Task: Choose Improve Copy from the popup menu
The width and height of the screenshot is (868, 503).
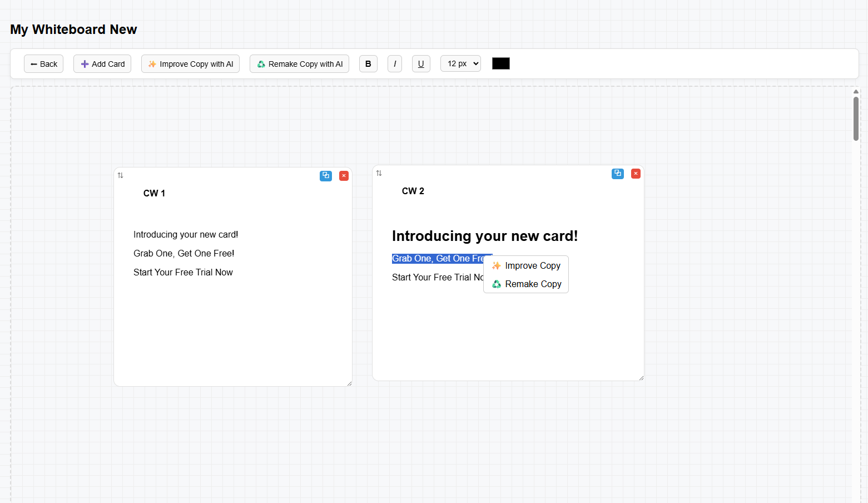Action: (x=526, y=265)
